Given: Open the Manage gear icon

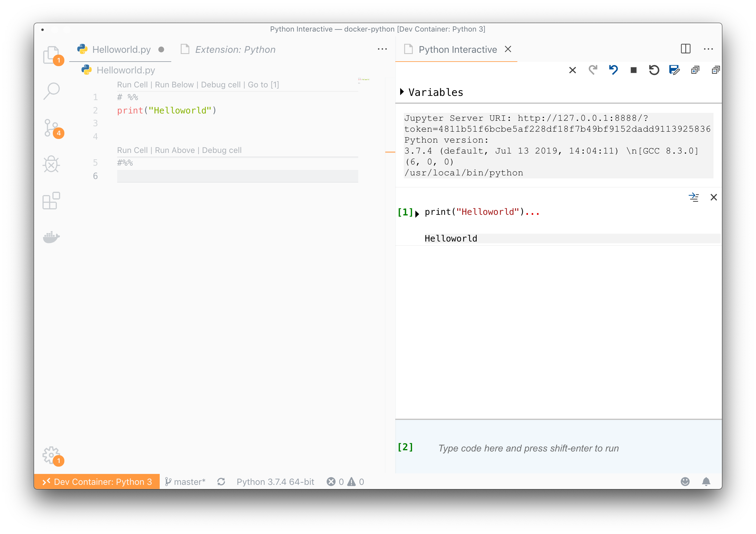Looking at the screenshot, I should coord(52,455).
